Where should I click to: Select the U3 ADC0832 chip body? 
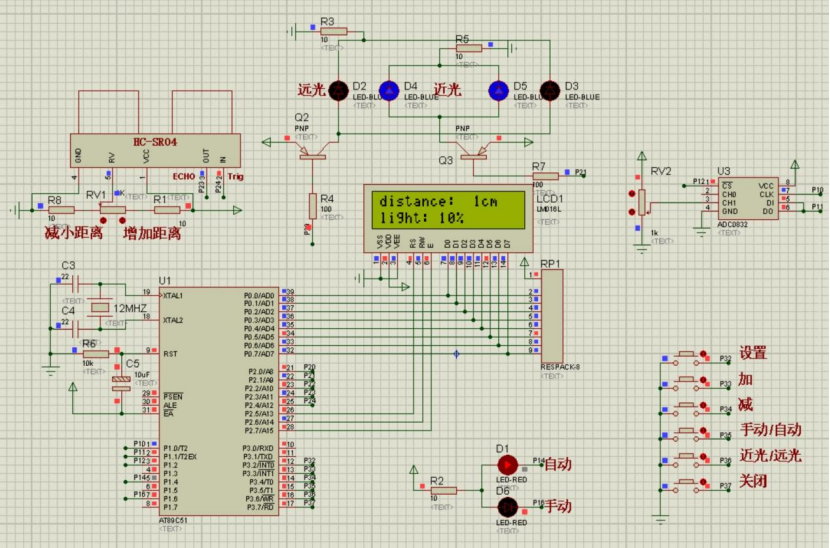coord(748,199)
